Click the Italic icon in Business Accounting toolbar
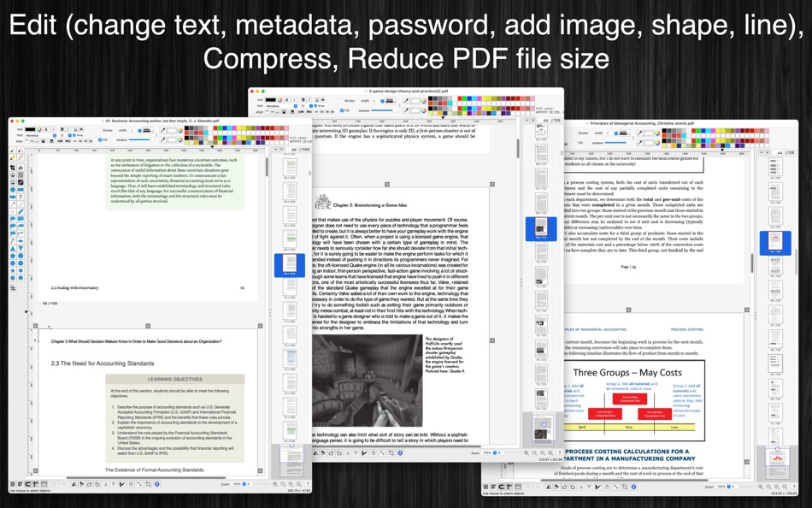The width and height of the screenshot is (812, 508). [68, 130]
